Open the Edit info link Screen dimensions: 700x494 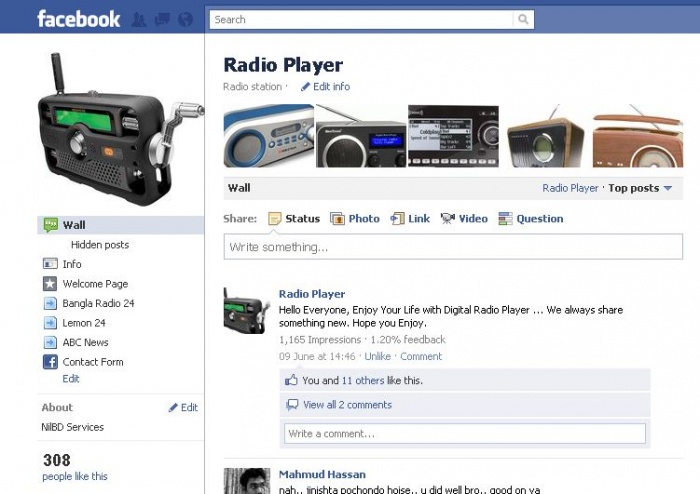coord(331,87)
